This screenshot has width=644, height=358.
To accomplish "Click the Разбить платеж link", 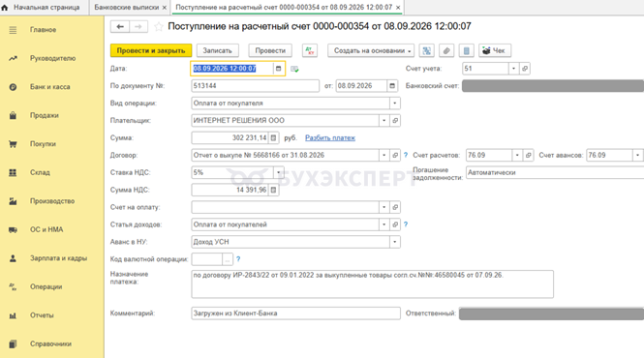I will tap(330, 138).
